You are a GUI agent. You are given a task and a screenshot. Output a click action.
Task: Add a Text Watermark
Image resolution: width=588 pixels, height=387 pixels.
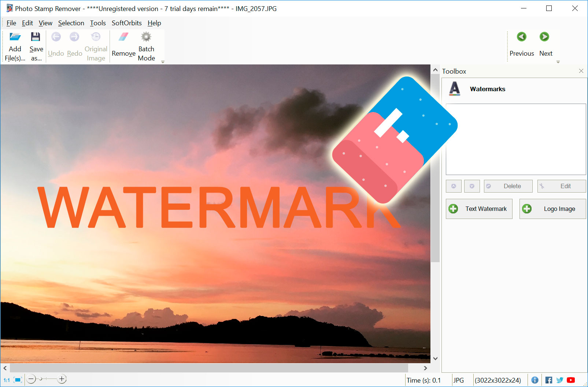click(x=479, y=209)
